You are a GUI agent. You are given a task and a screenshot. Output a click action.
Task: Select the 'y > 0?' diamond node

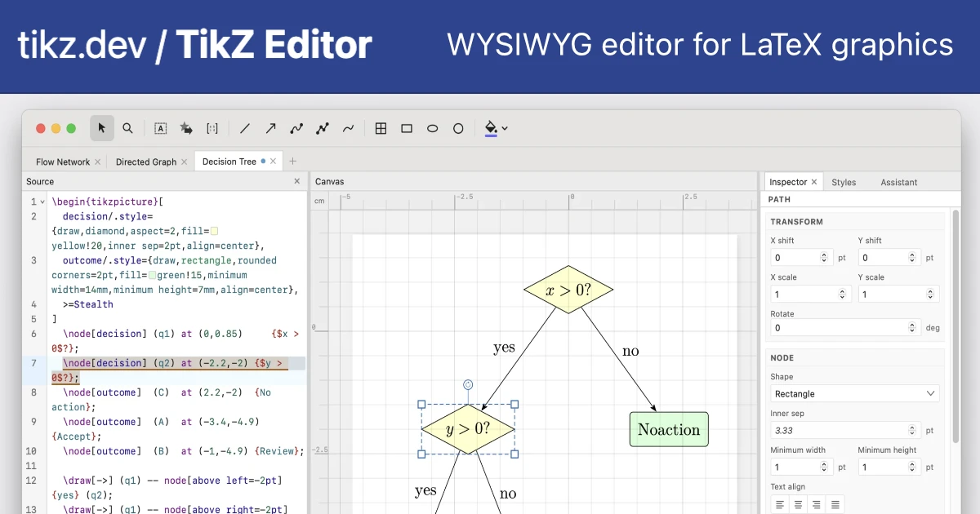pos(468,428)
